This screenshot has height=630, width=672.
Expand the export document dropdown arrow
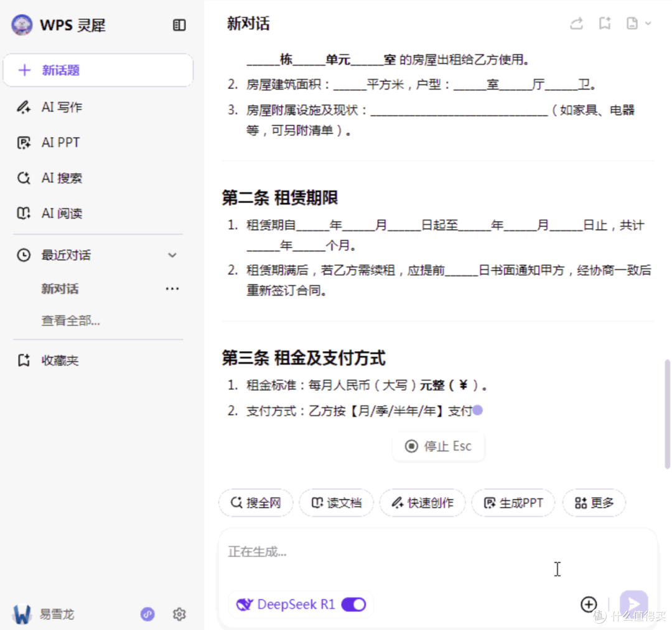tap(648, 24)
